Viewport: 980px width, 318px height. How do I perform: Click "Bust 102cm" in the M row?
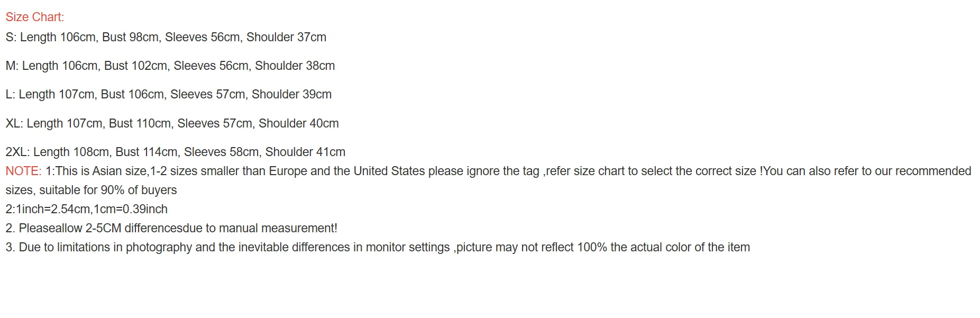click(x=135, y=66)
